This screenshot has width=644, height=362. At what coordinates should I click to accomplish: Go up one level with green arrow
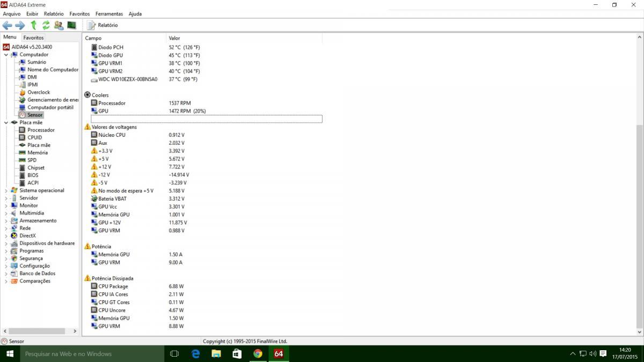[x=34, y=25]
